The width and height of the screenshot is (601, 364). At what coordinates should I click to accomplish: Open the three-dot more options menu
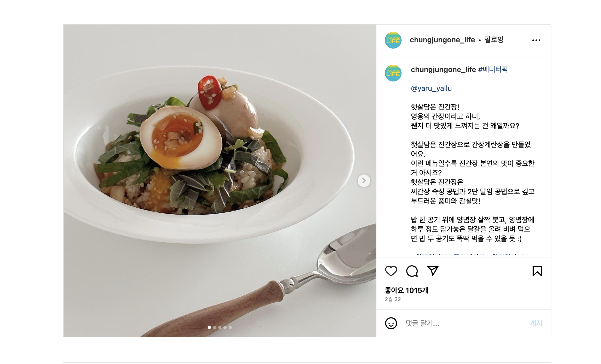tap(536, 40)
